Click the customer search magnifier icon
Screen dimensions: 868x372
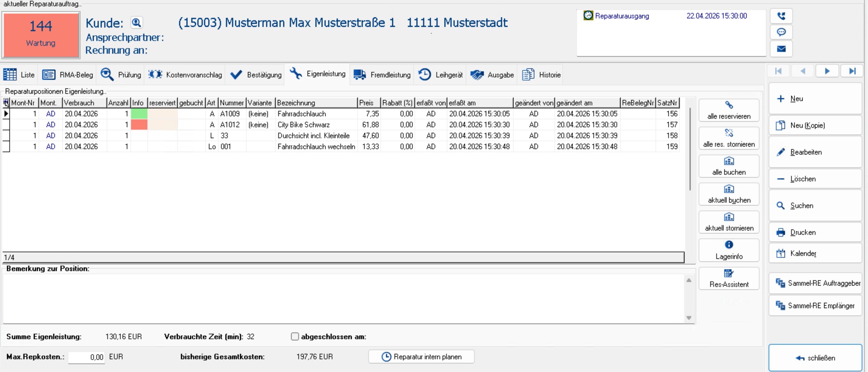pos(136,23)
